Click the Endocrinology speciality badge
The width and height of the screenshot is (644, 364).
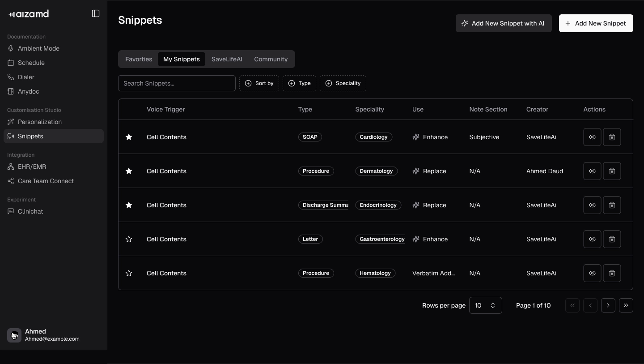378,205
